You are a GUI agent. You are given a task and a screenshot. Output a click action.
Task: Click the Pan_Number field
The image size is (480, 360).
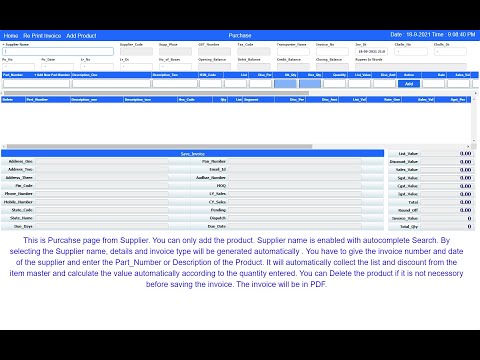click(x=295, y=161)
